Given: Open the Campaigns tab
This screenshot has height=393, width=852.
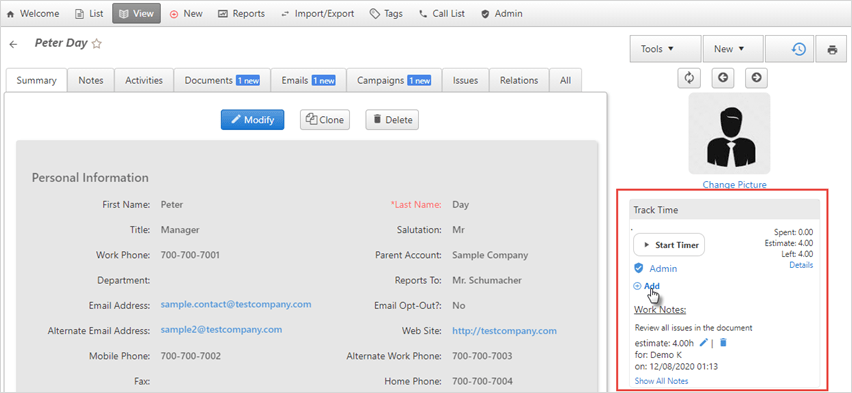Looking at the screenshot, I should (x=394, y=80).
